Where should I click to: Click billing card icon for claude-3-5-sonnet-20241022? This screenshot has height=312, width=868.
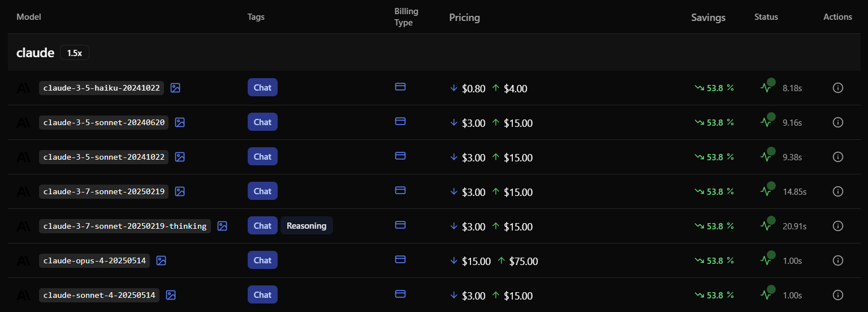coord(400,156)
